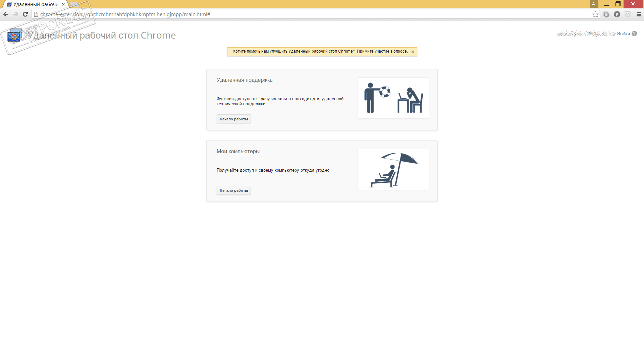Click the Мои компьютеры heading
This screenshot has width=644, height=346.
pyautogui.click(x=238, y=152)
